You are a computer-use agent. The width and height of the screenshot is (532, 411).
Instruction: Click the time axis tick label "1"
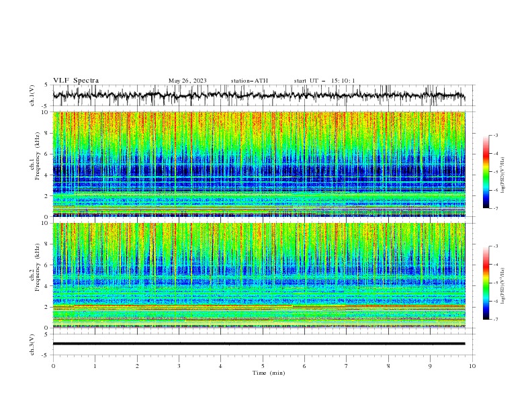[95, 366]
